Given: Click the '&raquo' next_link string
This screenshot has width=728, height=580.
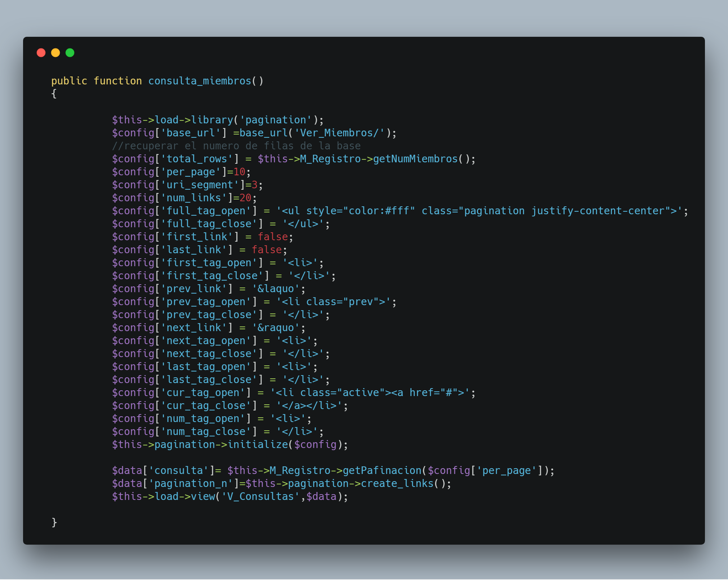Looking at the screenshot, I should 276,328.
